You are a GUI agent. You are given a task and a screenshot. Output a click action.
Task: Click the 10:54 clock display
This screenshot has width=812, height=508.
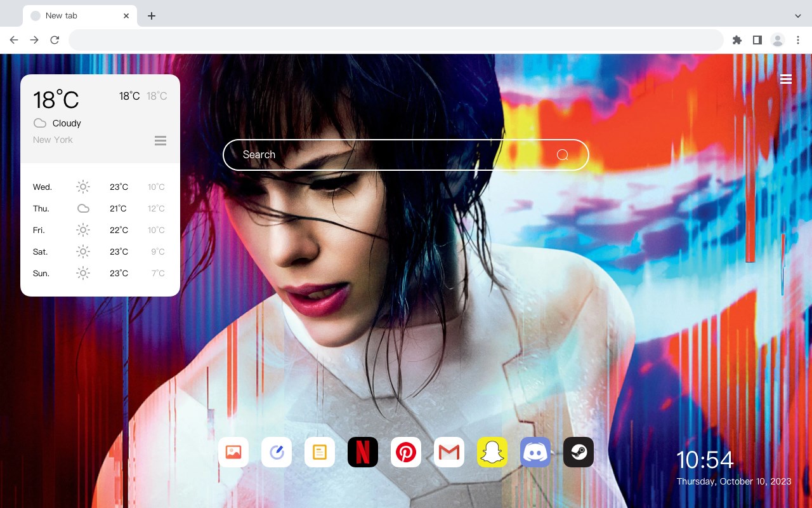click(x=705, y=460)
